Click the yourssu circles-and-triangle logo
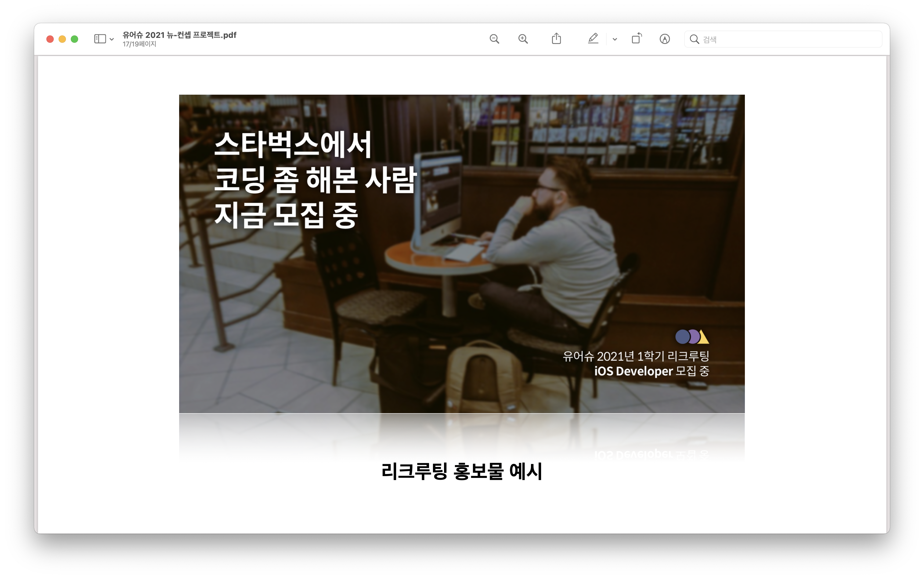 tap(692, 337)
